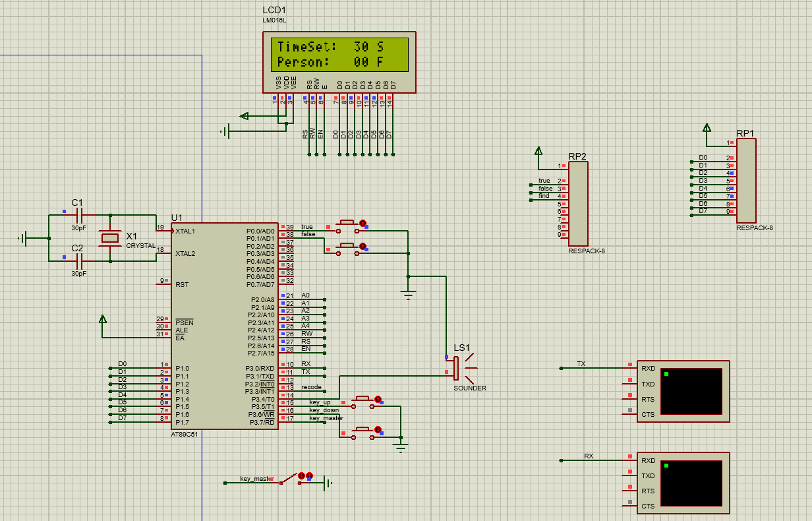
Task: Click the U1 reference label
Action: [177, 218]
